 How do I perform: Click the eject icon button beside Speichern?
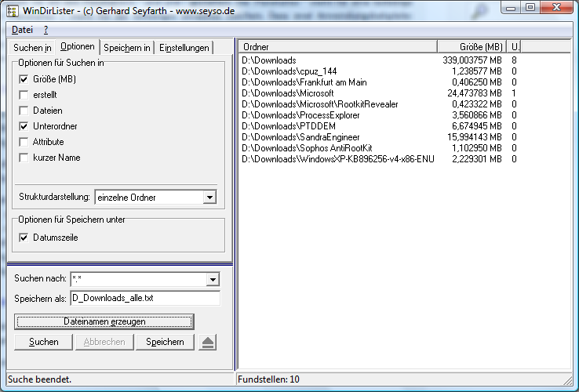208,342
